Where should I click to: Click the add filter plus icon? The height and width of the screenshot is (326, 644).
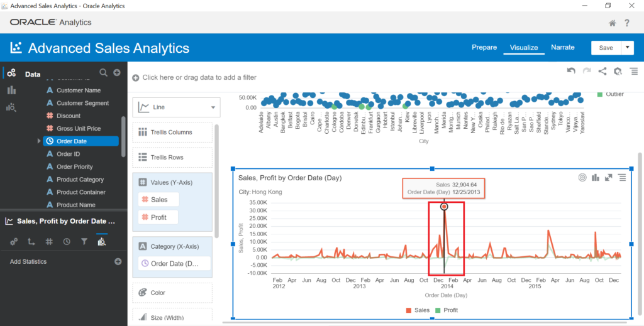136,77
